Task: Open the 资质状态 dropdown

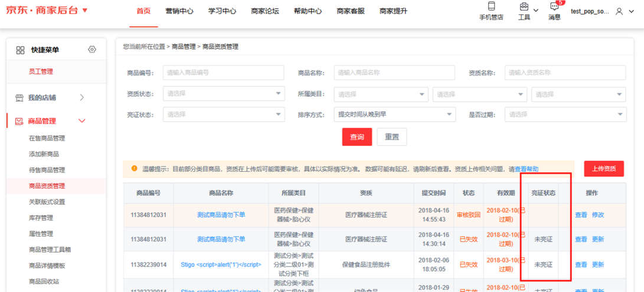Action: click(x=224, y=94)
